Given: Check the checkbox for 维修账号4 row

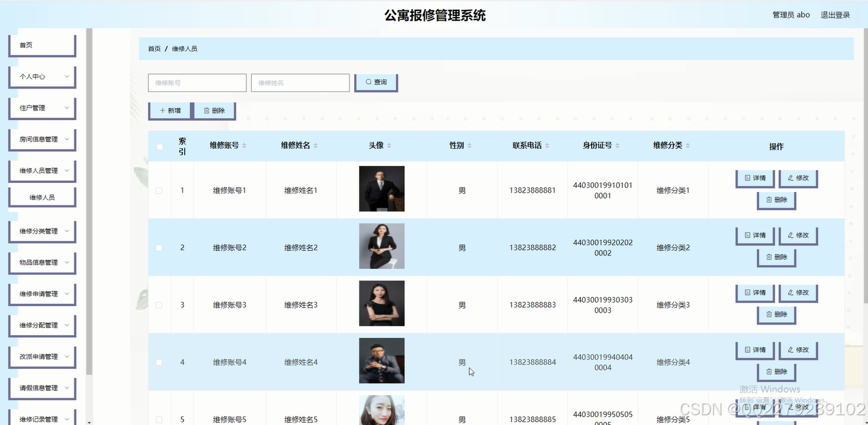Looking at the screenshot, I should (159, 362).
